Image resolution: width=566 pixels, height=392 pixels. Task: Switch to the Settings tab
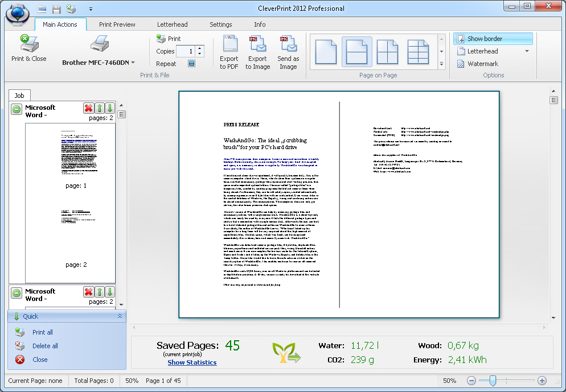tap(220, 24)
